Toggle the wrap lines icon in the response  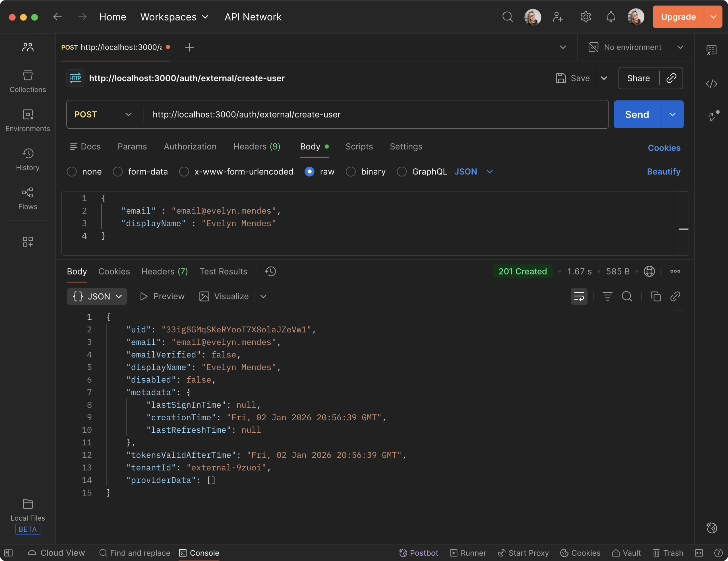coord(579,296)
